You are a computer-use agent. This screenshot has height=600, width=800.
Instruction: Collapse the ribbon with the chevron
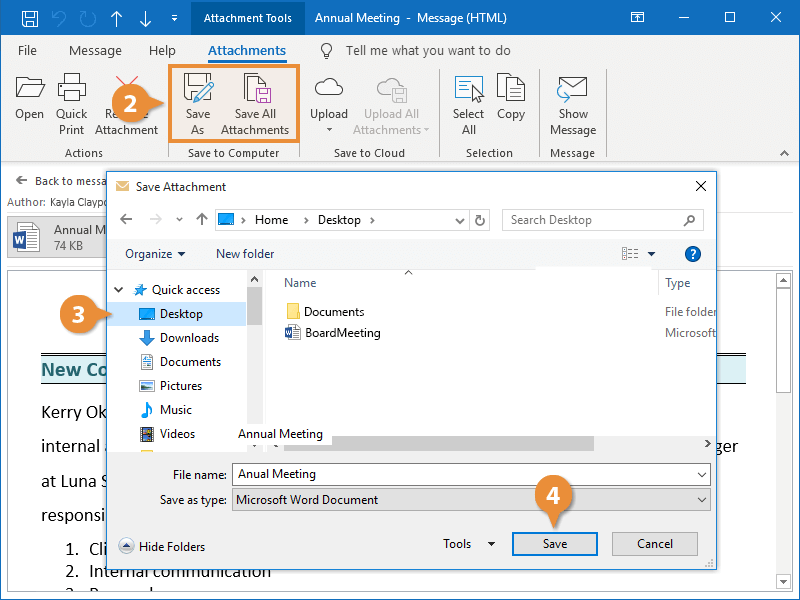tap(784, 153)
